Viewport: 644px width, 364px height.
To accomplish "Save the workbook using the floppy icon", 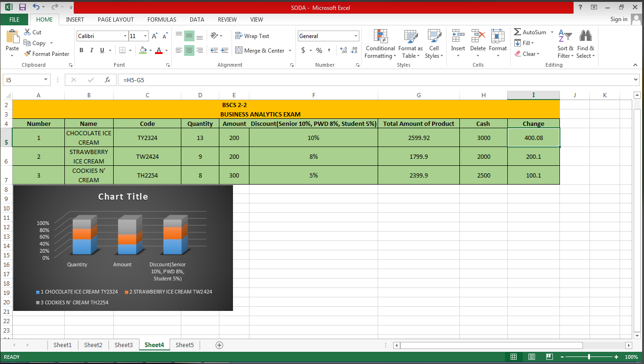I will click(22, 8).
